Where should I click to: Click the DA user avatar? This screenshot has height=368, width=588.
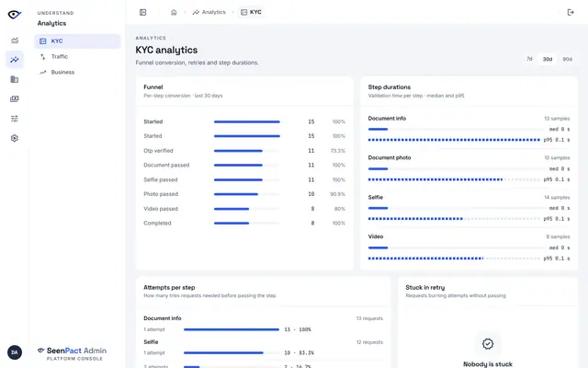pyautogui.click(x=15, y=352)
